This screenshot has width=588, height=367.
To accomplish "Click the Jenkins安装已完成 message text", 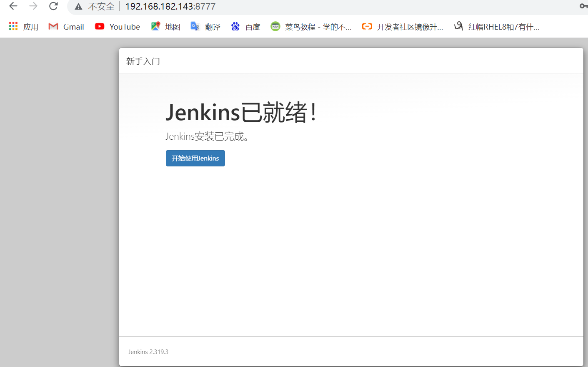I will tap(207, 136).
